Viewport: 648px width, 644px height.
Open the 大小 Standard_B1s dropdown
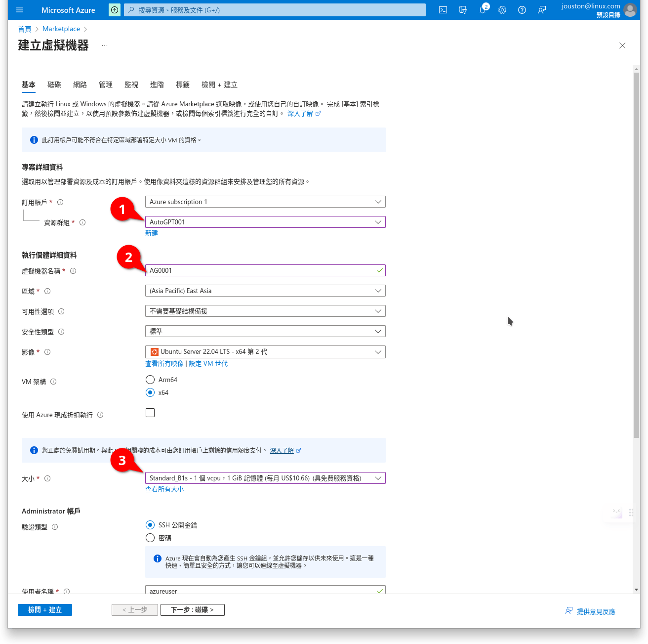(x=265, y=478)
